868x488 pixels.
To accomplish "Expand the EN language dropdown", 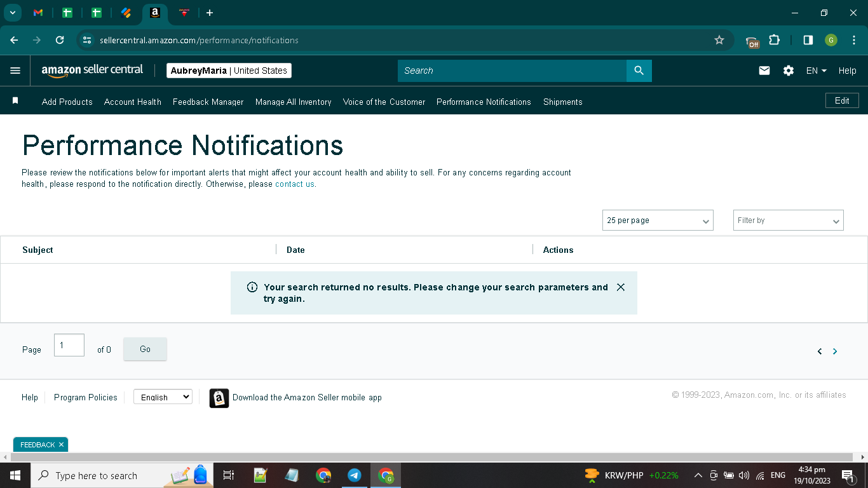I will pos(817,71).
